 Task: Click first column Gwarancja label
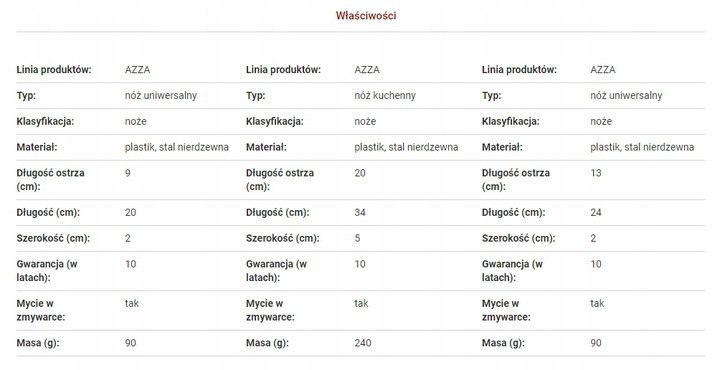[47, 271]
